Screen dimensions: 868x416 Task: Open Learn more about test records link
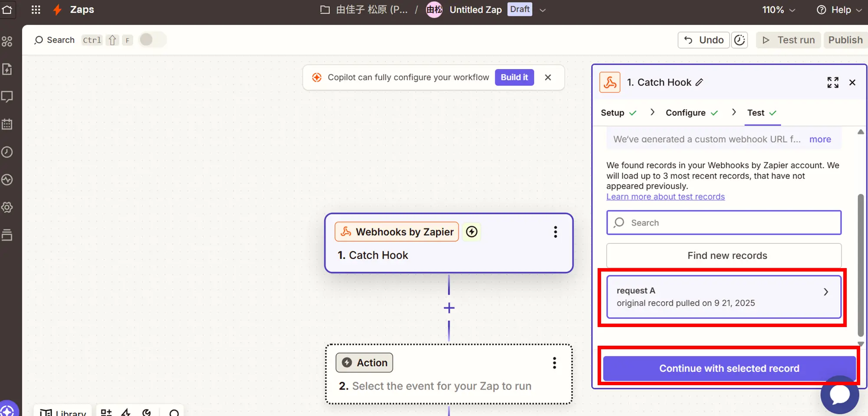tap(665, 197)
